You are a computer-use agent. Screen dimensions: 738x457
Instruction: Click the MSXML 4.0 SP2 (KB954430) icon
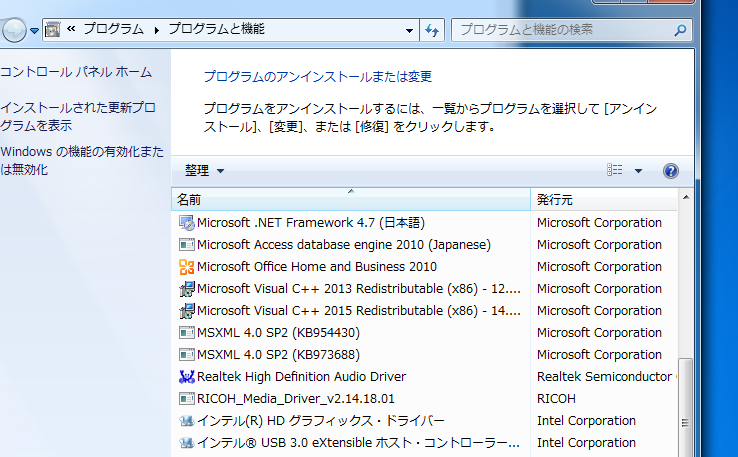(x=186, y=333)
